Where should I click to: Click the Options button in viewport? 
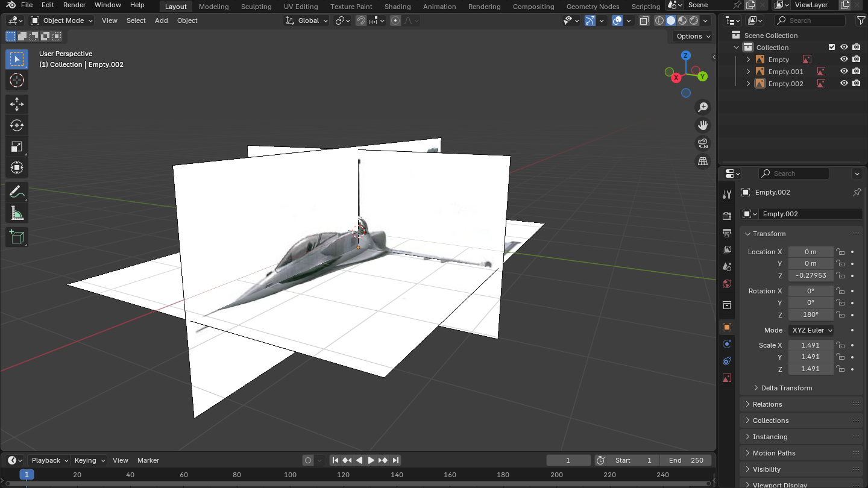(693, 36)
